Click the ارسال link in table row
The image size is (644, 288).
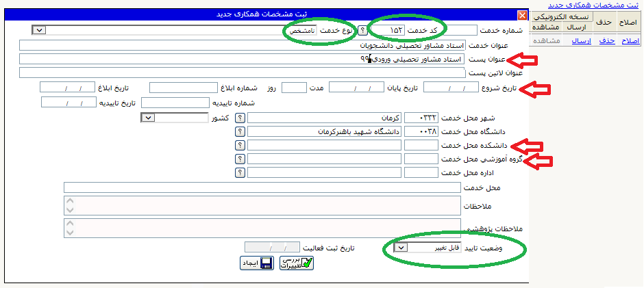coord(581,42)
